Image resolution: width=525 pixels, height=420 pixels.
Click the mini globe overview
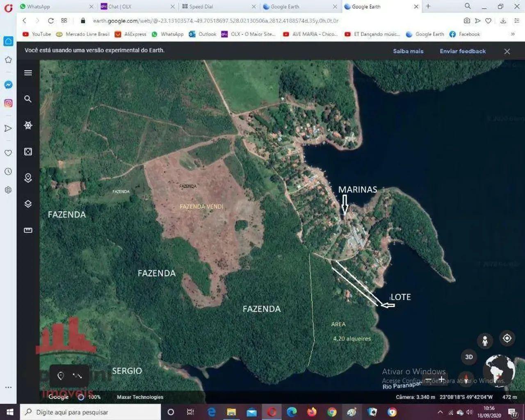499,370
